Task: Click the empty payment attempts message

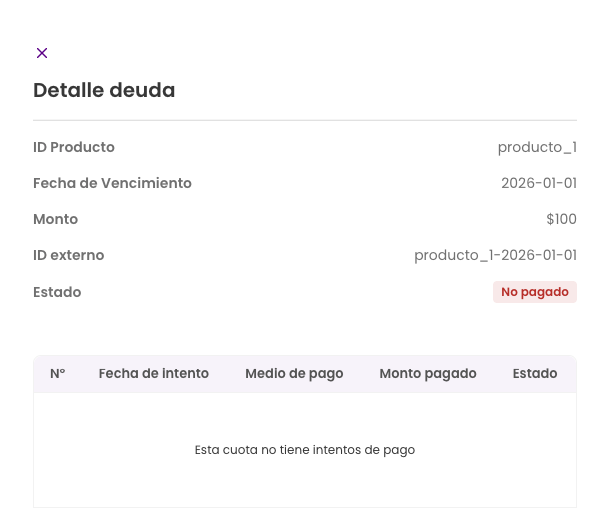Action: 304,450
